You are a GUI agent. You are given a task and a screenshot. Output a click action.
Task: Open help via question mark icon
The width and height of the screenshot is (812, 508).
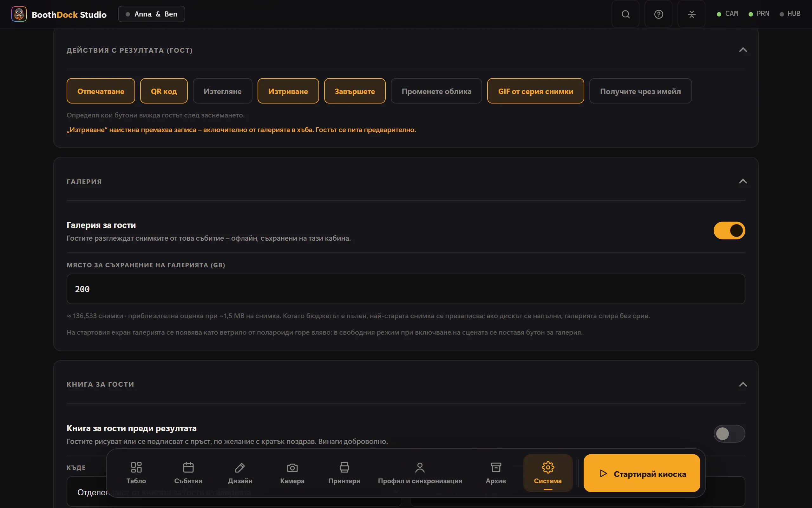658,14
